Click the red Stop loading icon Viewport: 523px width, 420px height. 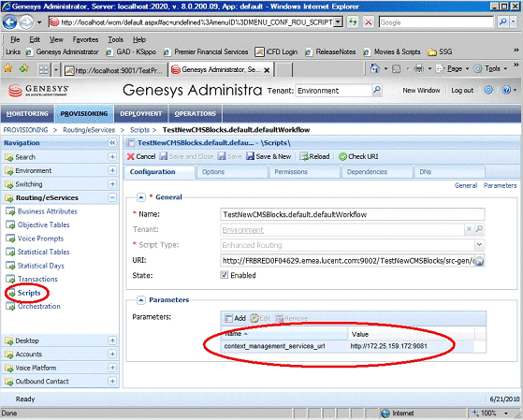point(369,22)
